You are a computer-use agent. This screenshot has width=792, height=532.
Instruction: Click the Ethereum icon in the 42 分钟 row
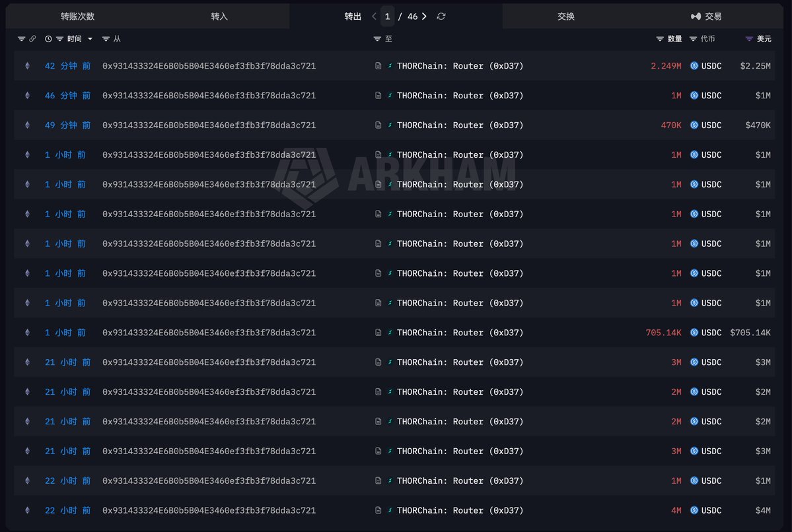[27, 65]
